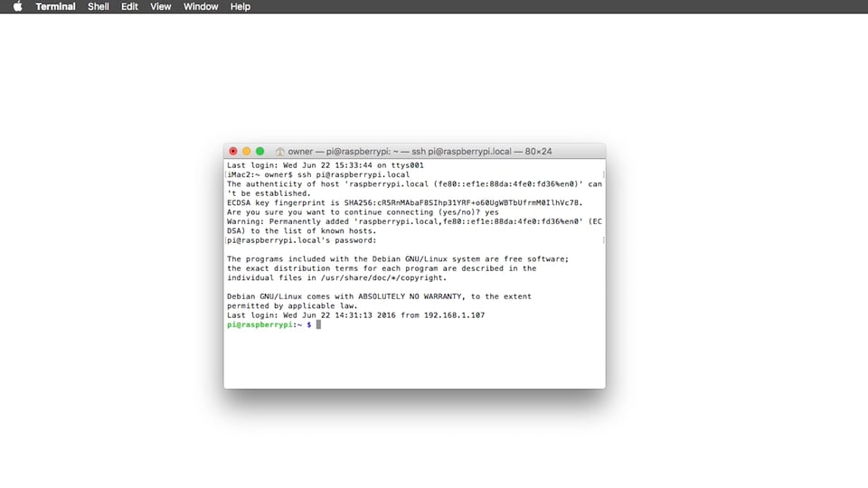Click the '/usr/share/doc/*/copyright' line

[336, 277]
